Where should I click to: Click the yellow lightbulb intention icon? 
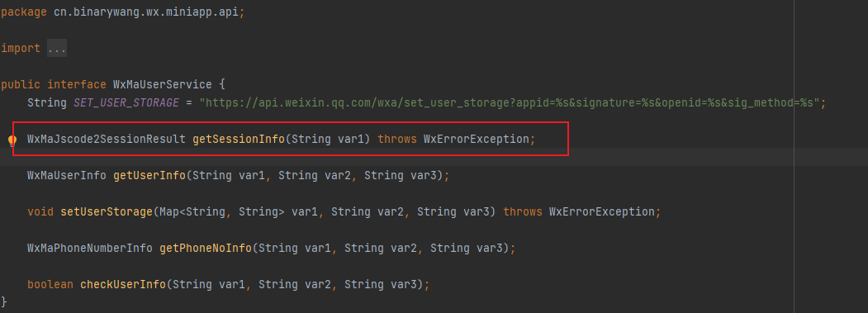coord(12,140)
